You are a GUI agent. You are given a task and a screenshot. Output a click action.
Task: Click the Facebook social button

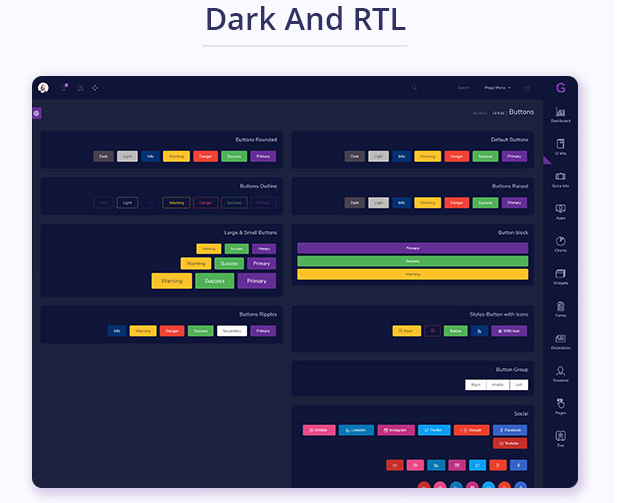pos(510,430)
